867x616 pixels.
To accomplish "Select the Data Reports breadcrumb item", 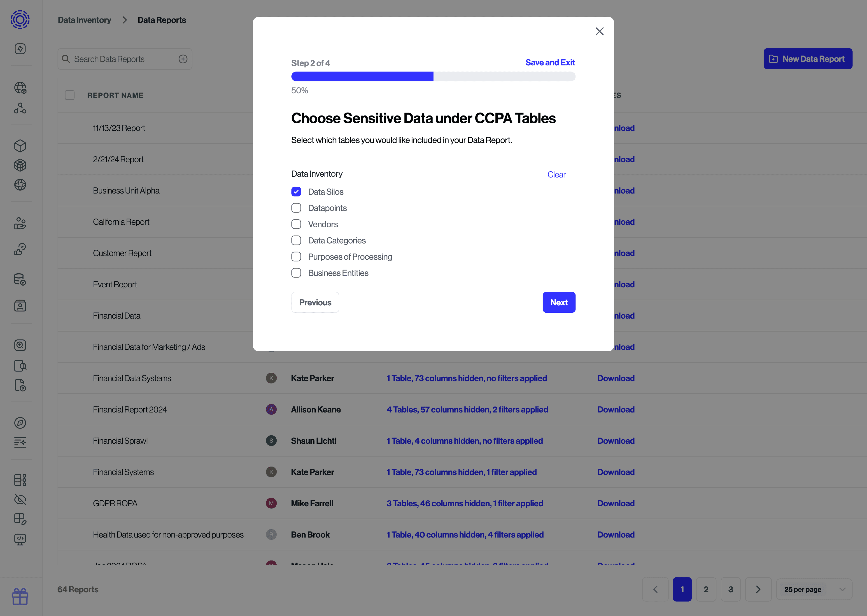I will point(162,20).
